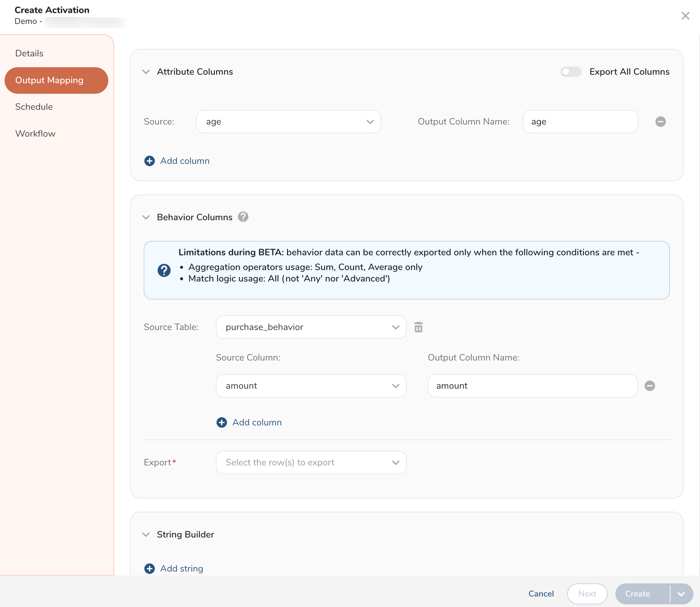Open the Export rows dropdown

click(x=311, y=462)
